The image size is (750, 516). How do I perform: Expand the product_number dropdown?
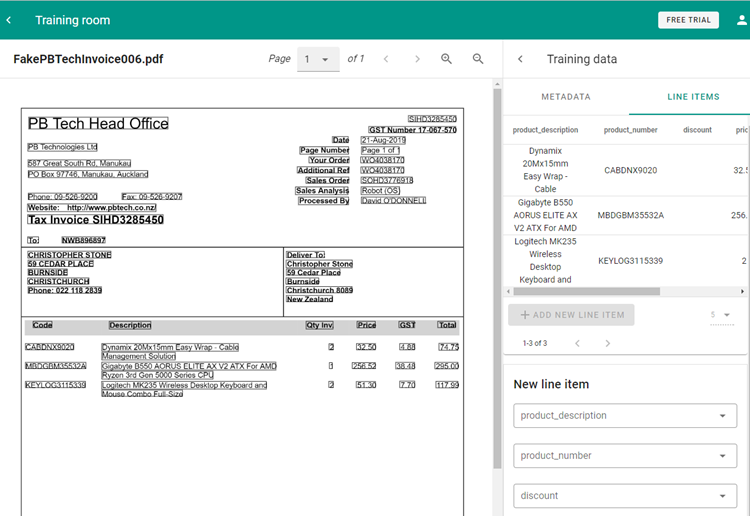[x=625, y=456]
